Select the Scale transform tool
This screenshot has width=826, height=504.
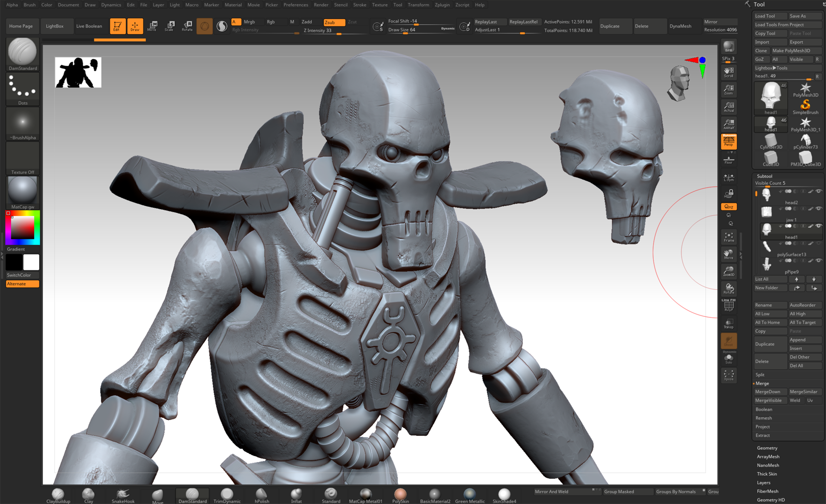tap(169, 26)
